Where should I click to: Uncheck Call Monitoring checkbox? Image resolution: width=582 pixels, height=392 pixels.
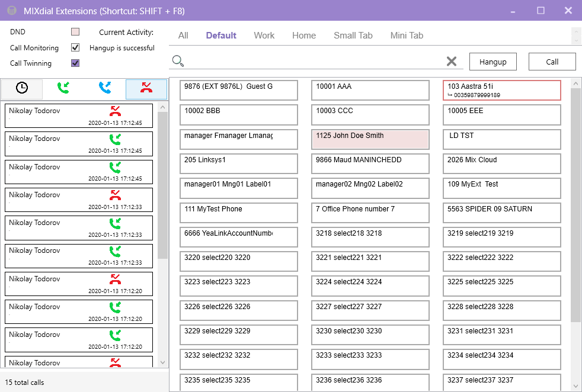75,47
